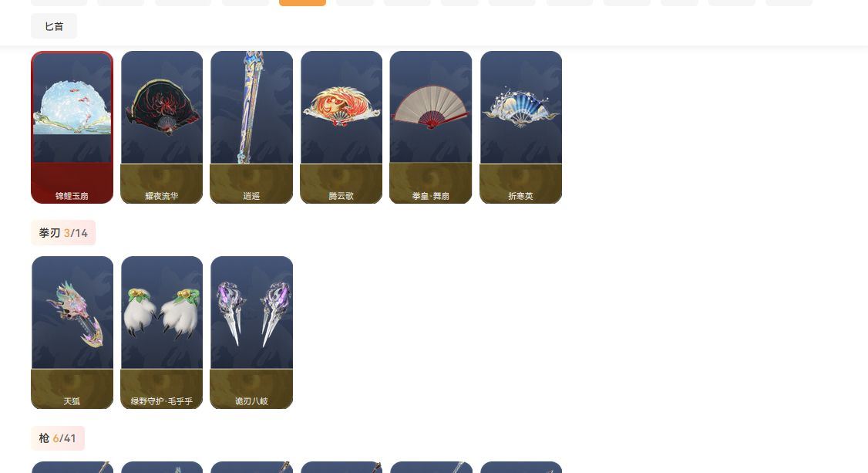Open the first skin card under 枪

(72, 467)
